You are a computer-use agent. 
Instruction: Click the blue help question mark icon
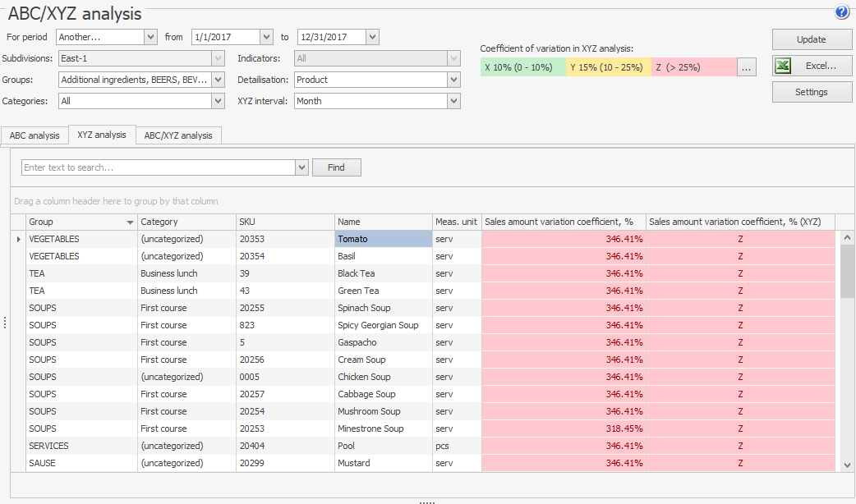pyautogui.click(x=841, y=12)
